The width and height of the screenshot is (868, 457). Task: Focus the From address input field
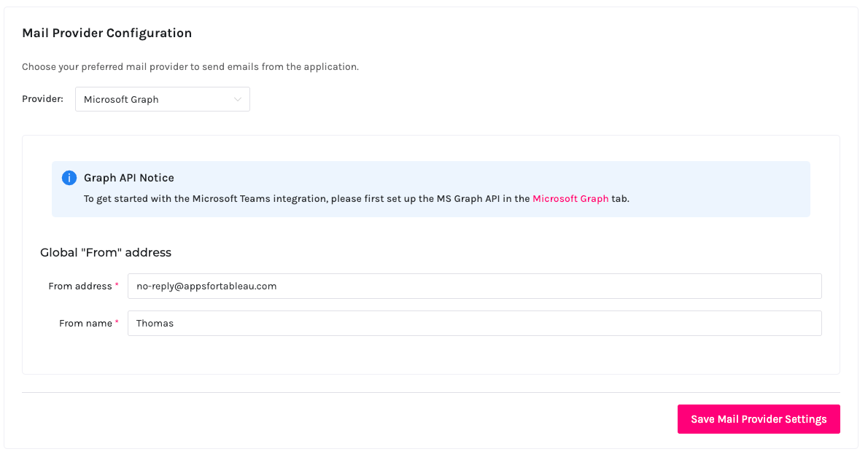point(474,286)
